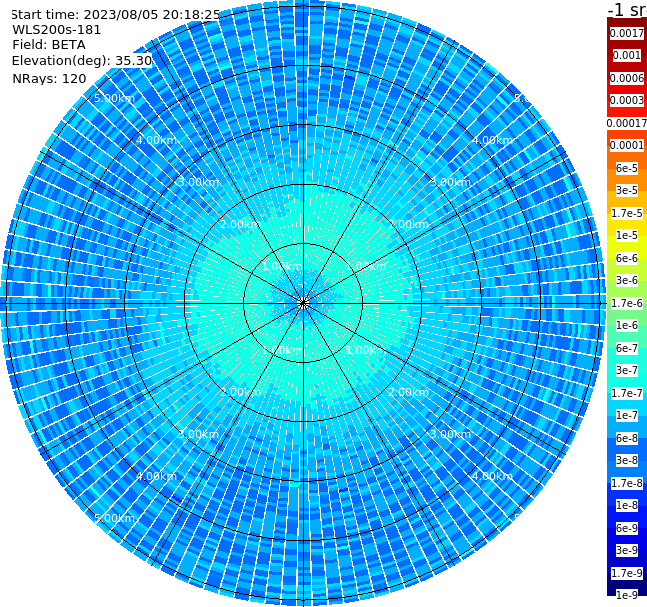This screenshot has height=607, width=647.
Task: Select the "WLS200s-181" instrument label
Action: pos(57,30)
